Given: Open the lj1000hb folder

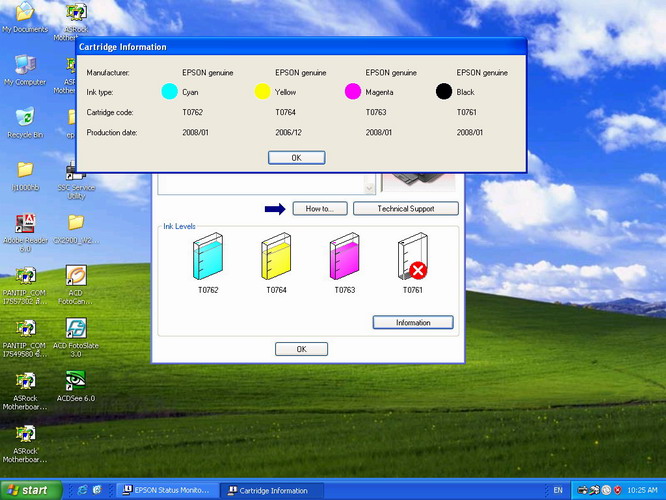Looking at the screenshot, I should coord(25,175).
